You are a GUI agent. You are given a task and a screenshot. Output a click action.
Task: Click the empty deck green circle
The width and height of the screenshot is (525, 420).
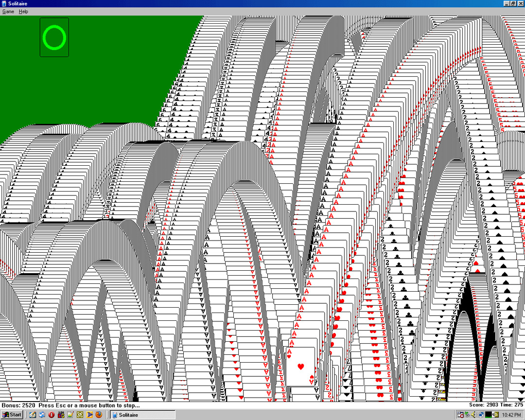pos(54,37)
